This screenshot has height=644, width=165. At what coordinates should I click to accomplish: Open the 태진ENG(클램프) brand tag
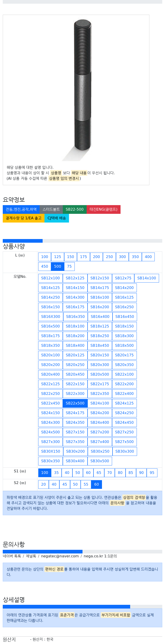104,209
